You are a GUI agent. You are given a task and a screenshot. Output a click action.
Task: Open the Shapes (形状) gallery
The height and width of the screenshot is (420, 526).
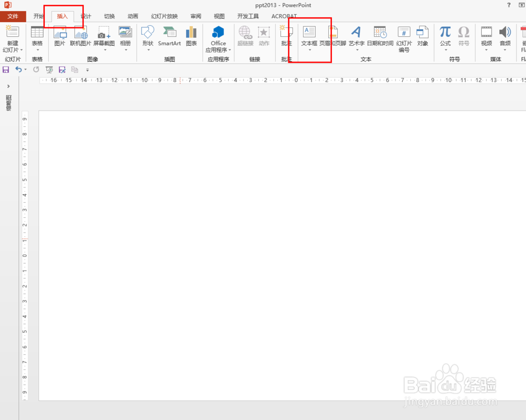[x=148, y=32]
